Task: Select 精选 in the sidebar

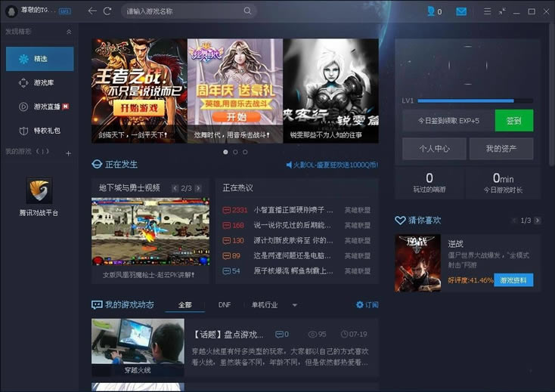Action: [x=39, y=59]
